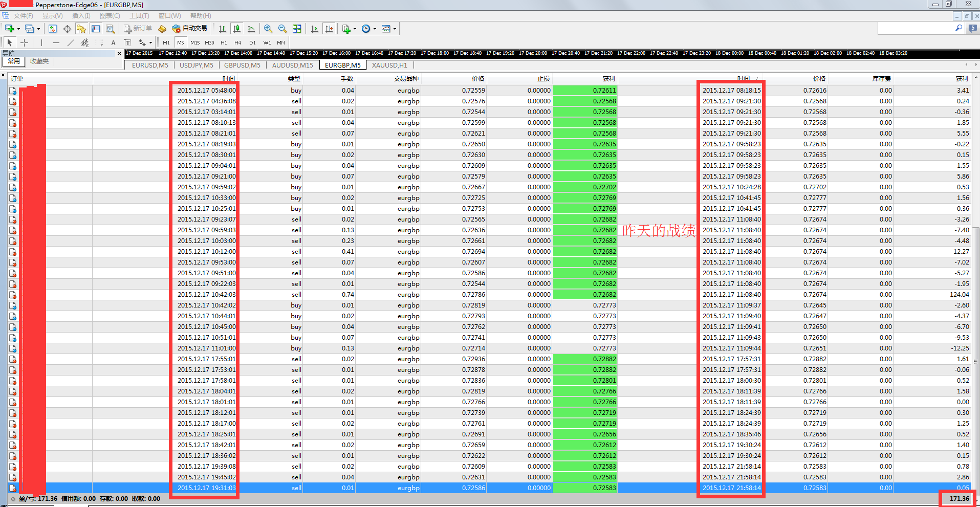Switch to the EURUSD,M5 chart tab

[x=150, y=65]
